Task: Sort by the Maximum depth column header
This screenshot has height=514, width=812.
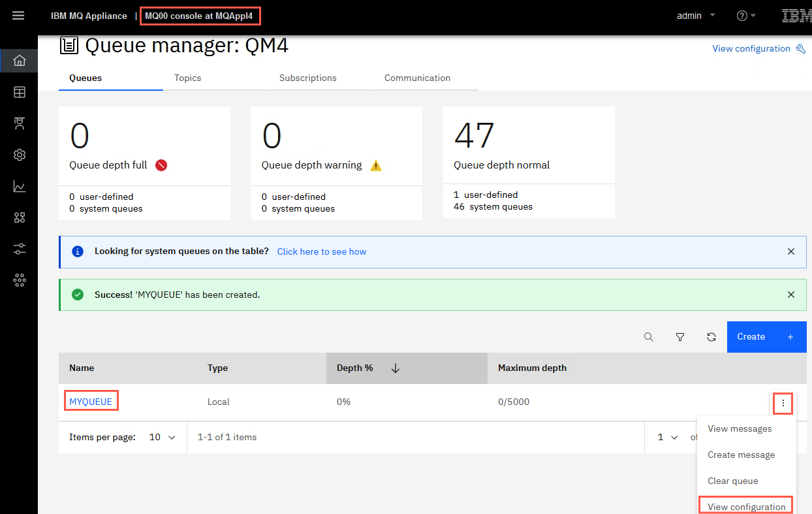Action: point(532,368)
